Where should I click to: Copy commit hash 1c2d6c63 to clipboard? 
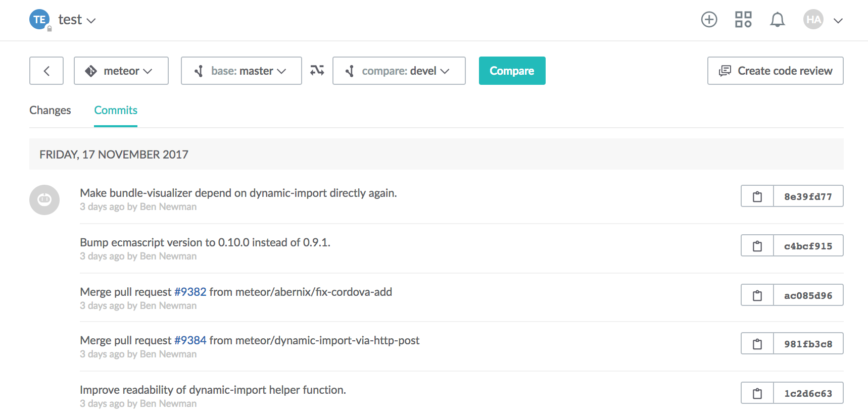pyautogui.click(x=757, y=393)
